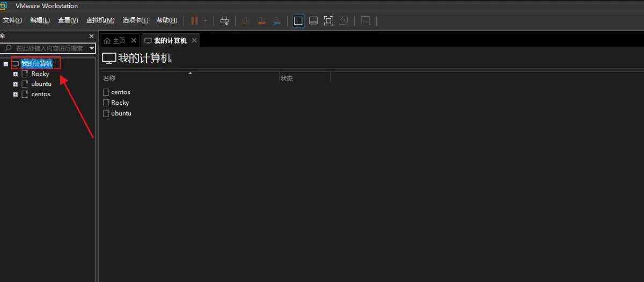This screenshot has height=282, width=644.
Task: Click the console view toolbar icon
Action: click(365, 21)
